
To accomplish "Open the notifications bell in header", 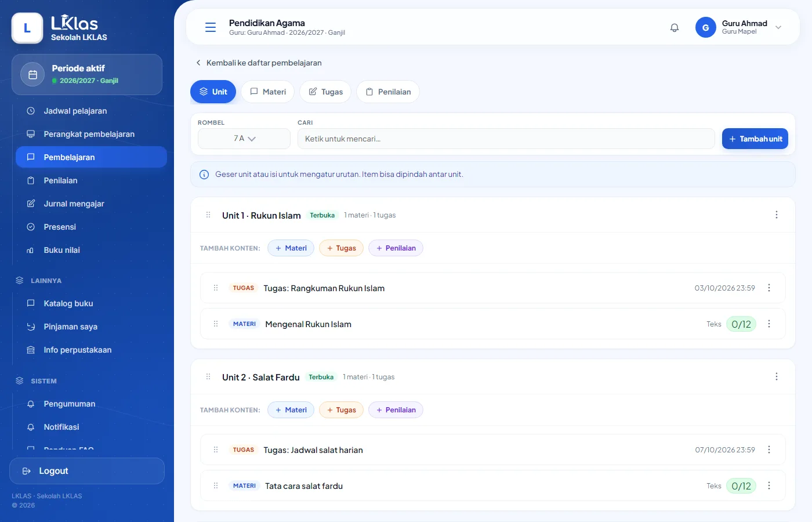I will click(x=675, y=27).
